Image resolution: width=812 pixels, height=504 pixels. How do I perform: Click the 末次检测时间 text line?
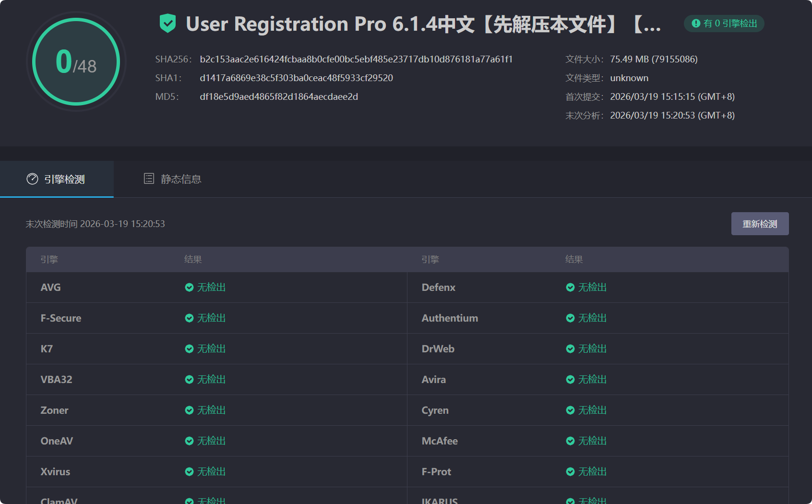(x=95, y=224)
